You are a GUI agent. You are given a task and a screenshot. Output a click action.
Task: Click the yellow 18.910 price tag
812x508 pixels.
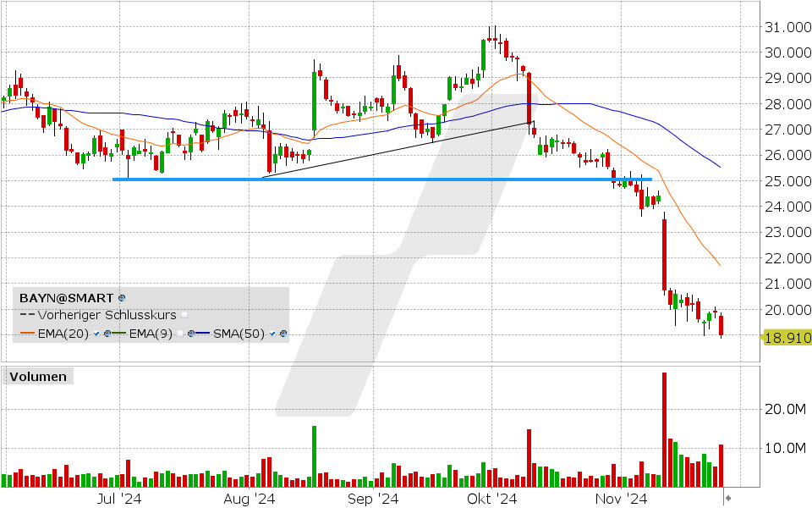[x=787, y=339]
